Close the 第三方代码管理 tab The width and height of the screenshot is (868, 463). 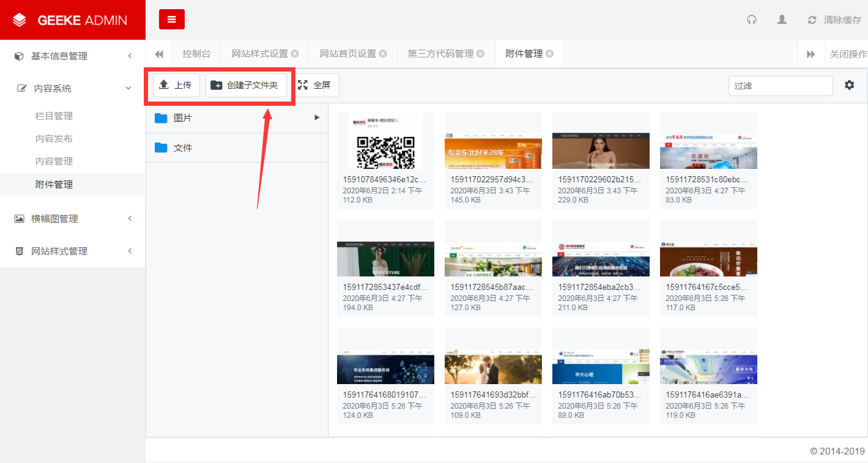coord(481,54)
